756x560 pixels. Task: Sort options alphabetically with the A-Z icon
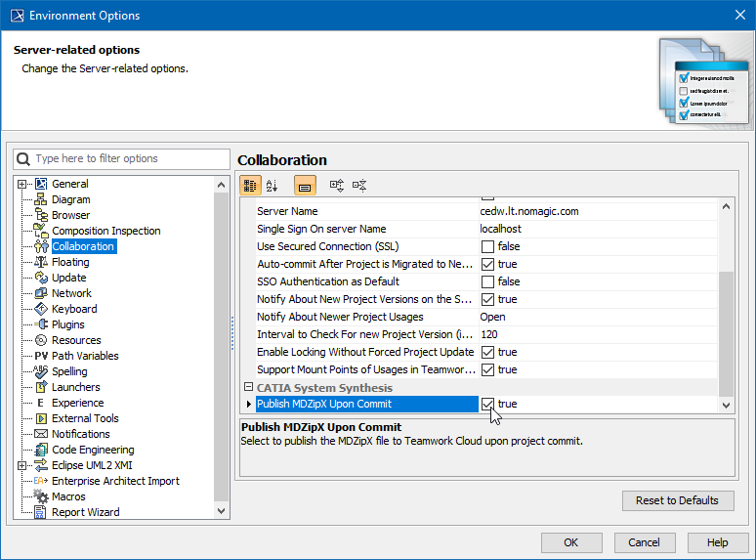point(273,185)
